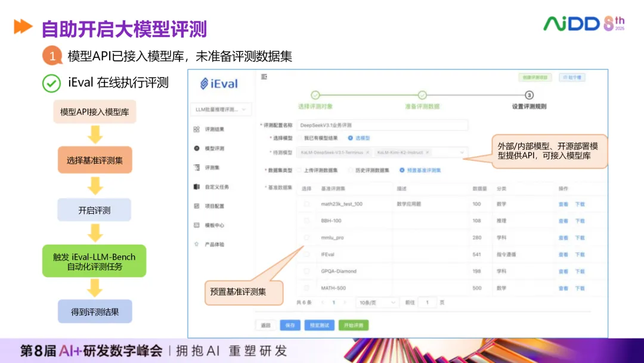The height and width of the screenshot is (363, 644).
Task: Go to previous page with left arrow
Action: coord(323,303)
